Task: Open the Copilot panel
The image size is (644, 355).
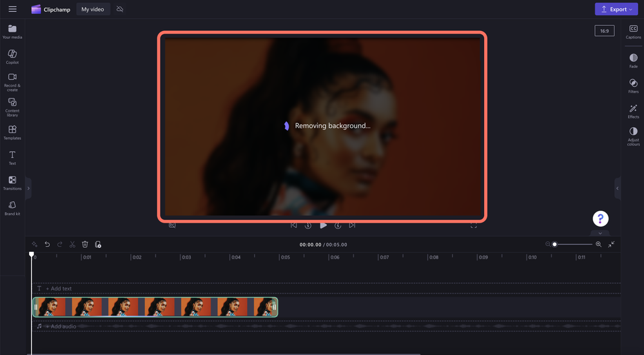Action: point(12,57)
